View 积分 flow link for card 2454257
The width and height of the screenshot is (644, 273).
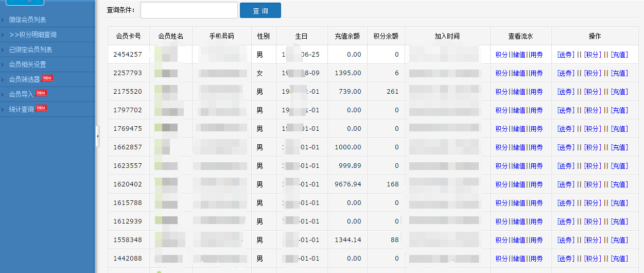501,55
